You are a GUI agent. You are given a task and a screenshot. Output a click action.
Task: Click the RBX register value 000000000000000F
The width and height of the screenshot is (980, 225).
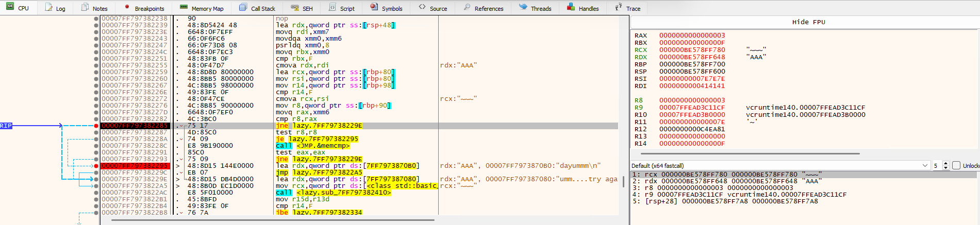pos(692,43)
